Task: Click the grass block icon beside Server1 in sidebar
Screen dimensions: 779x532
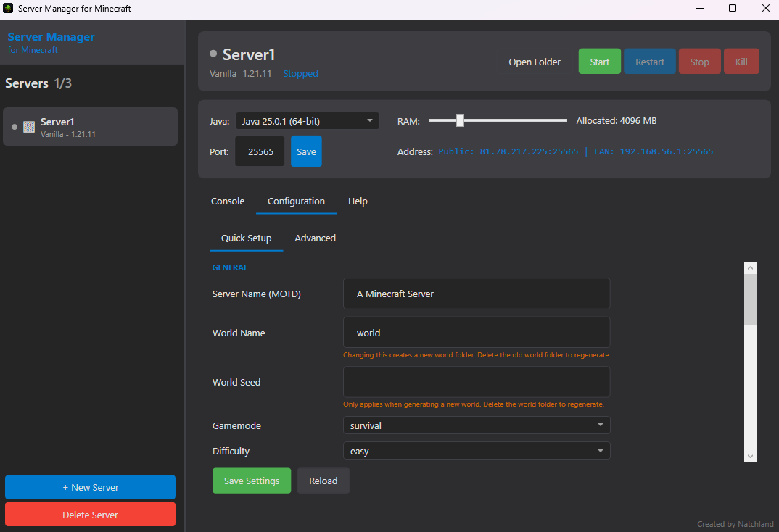Action: point(28,126)
